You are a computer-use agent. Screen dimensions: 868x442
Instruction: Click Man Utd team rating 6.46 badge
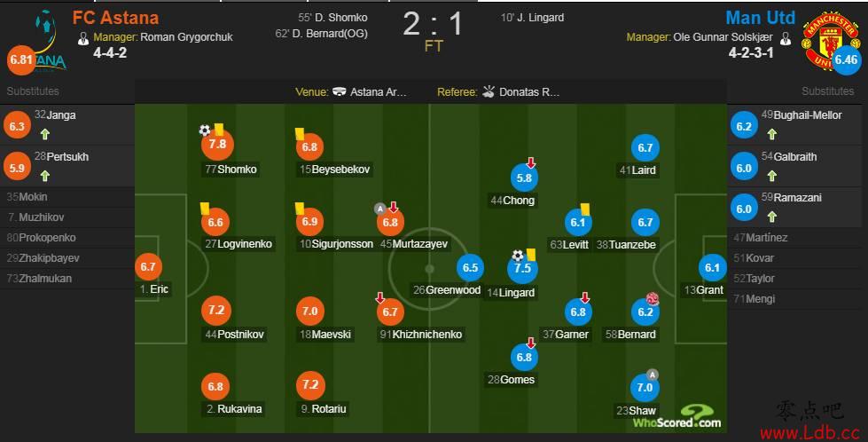[846, 59]
